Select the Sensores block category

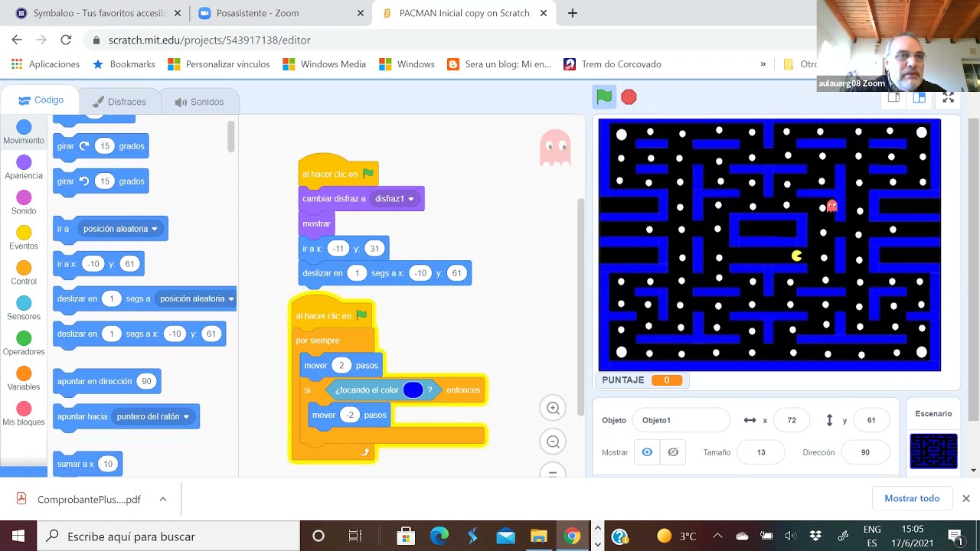[x=24, y=308]
